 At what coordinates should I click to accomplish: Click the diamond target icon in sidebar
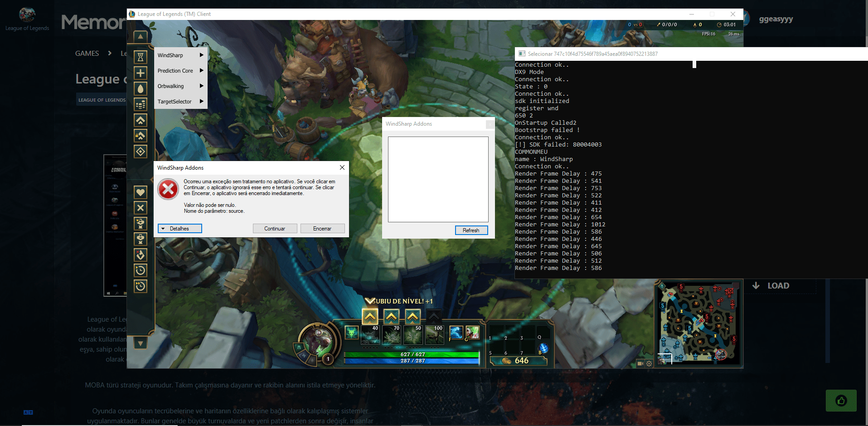coord(141,152)
